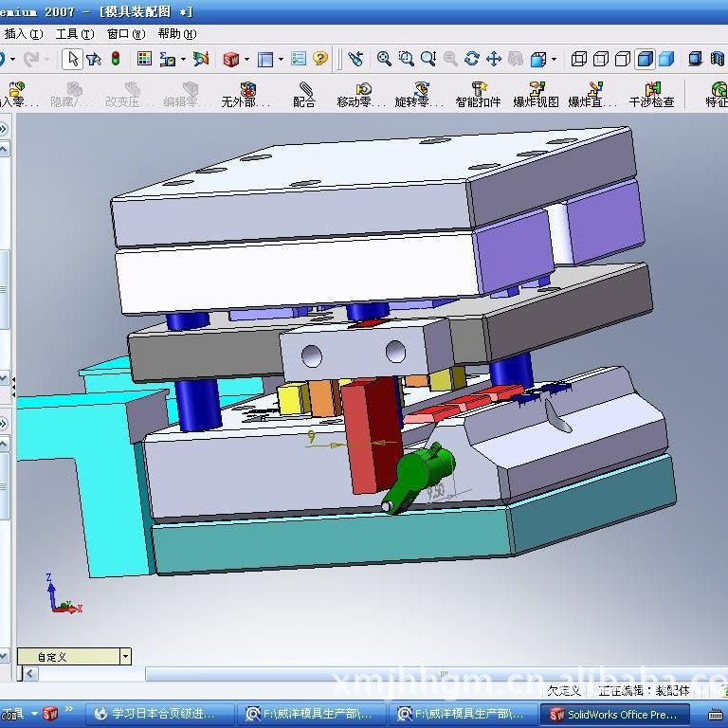Select the 移动零部件 (Move Component) tool
728x728 pixels.
[x=361, y=90]
